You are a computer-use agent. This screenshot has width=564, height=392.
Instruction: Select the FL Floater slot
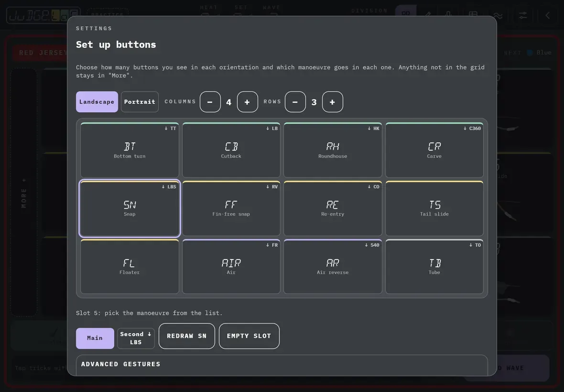(130, 266)
